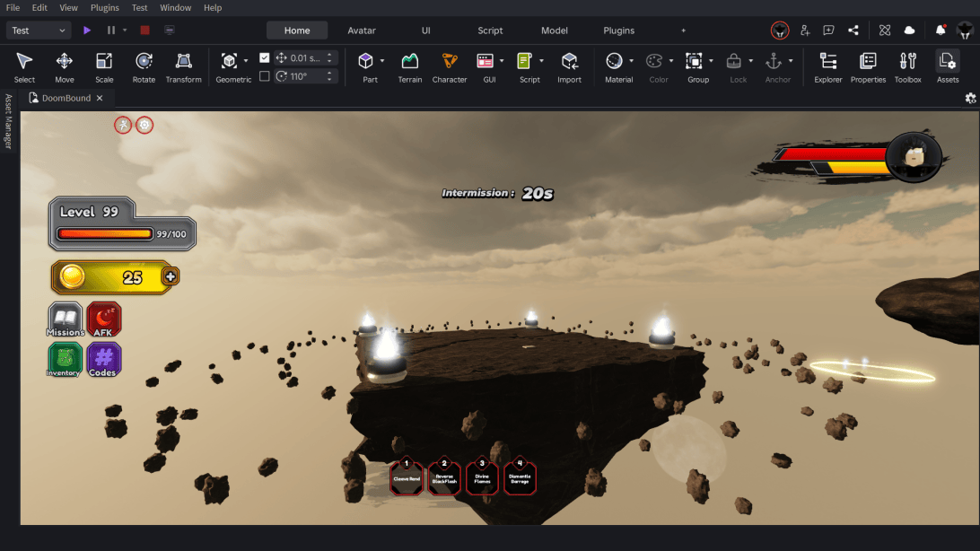Image resolution: width=980 pixels, height=551 pixels.
Task: Click the in-game AFK button
Action: (104, 319)
